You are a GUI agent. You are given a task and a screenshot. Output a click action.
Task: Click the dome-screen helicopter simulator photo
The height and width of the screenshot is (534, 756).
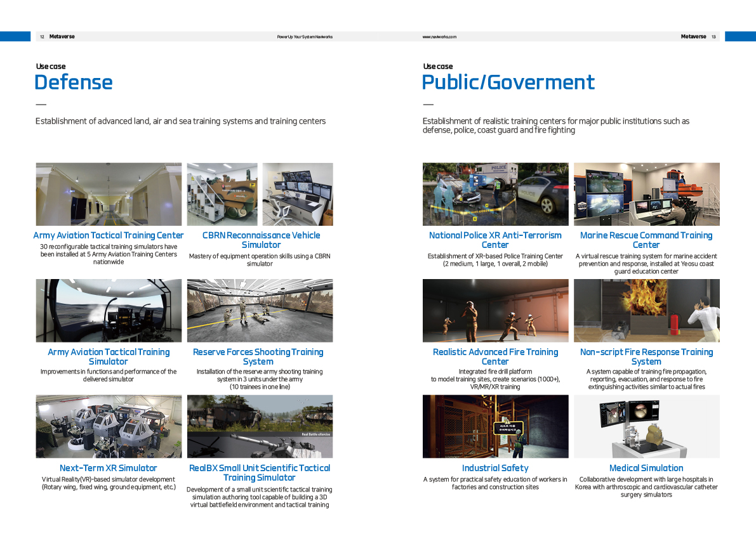[x=109, y=311]
